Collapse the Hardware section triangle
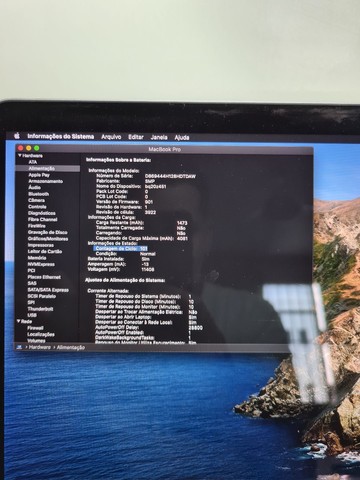 (20, 156)
